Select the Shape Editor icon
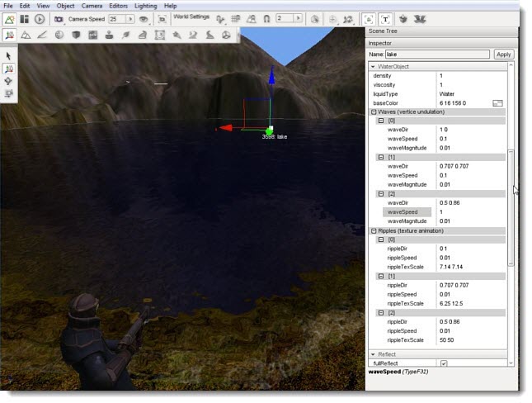This screenshot has height=403, width=532. click(x=226, y=35)
